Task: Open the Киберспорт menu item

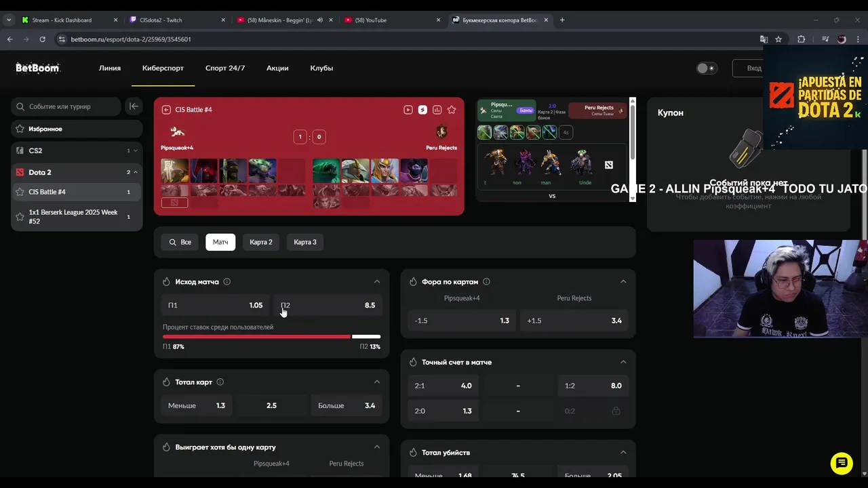Action: tap(163, 68)
